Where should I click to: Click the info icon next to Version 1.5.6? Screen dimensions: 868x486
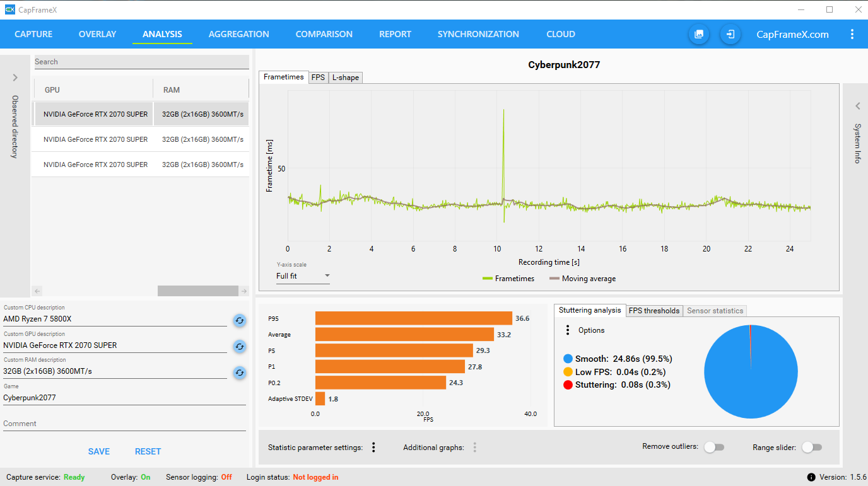(x=811, y=477)
